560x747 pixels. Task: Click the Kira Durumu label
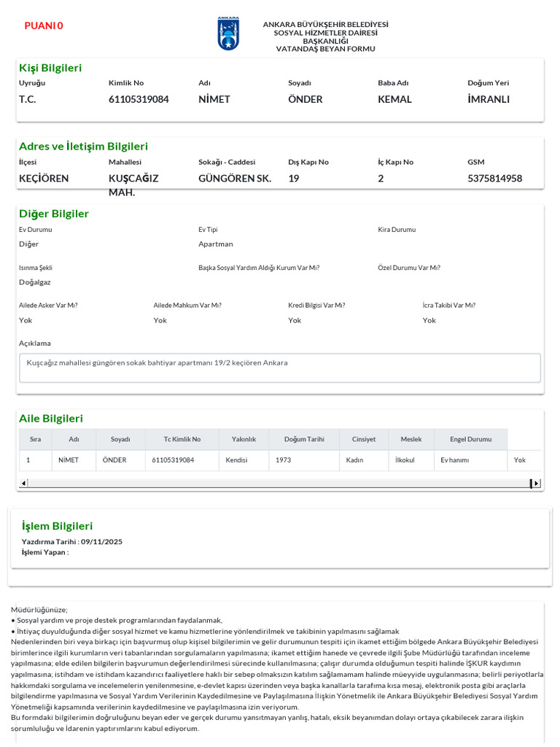pos(397,230)
